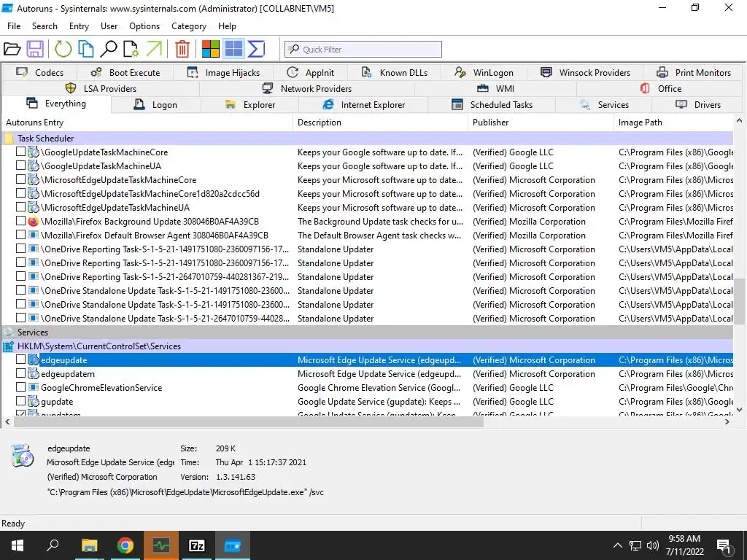Viewport: 747px width, 560px height.
Task: Open the File menu
Action: point(14,26)
